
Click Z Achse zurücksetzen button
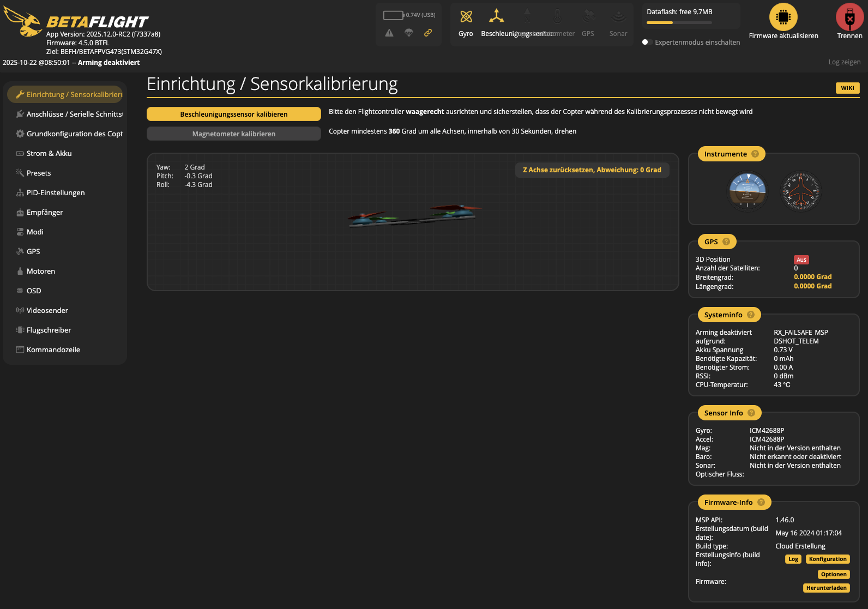point(592,170)
